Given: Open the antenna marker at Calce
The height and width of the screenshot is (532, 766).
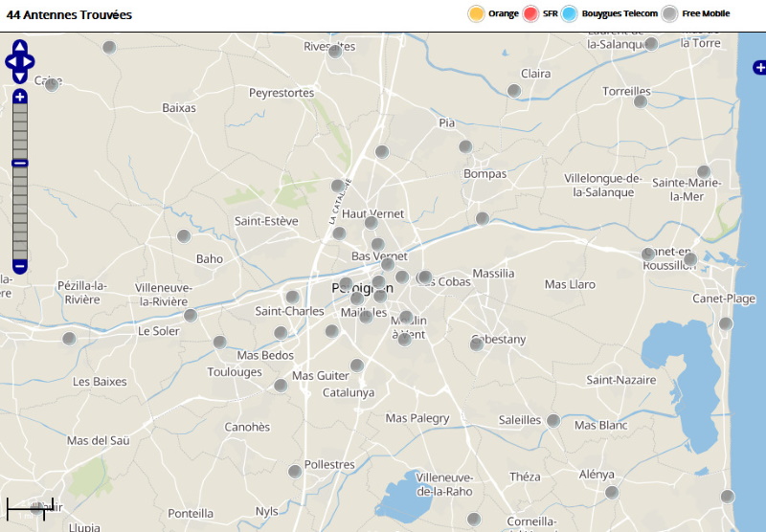Looking at the screenshot, I should (52, 85).
